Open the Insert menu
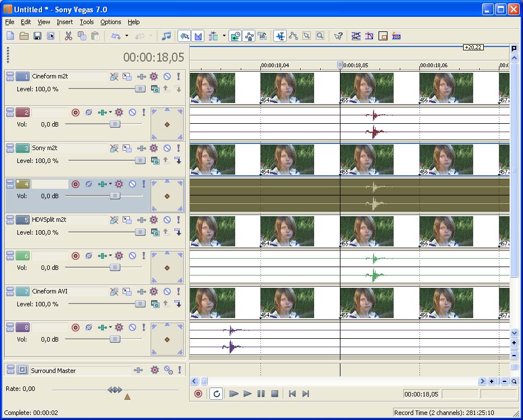This screenshot has height=420, width=523. pos(65,22)
